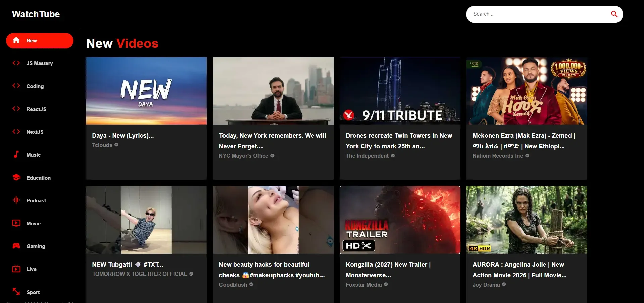Click verified badge beside TOMORROW X TOGETHER OFFICIAL
Viewport: 644px width, 303px height.
191,274
